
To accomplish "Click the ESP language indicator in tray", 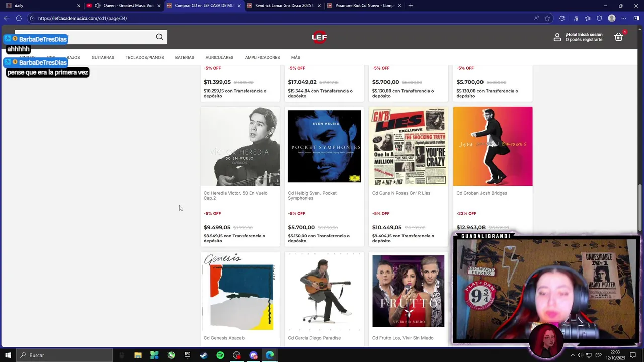I will 598,355.
